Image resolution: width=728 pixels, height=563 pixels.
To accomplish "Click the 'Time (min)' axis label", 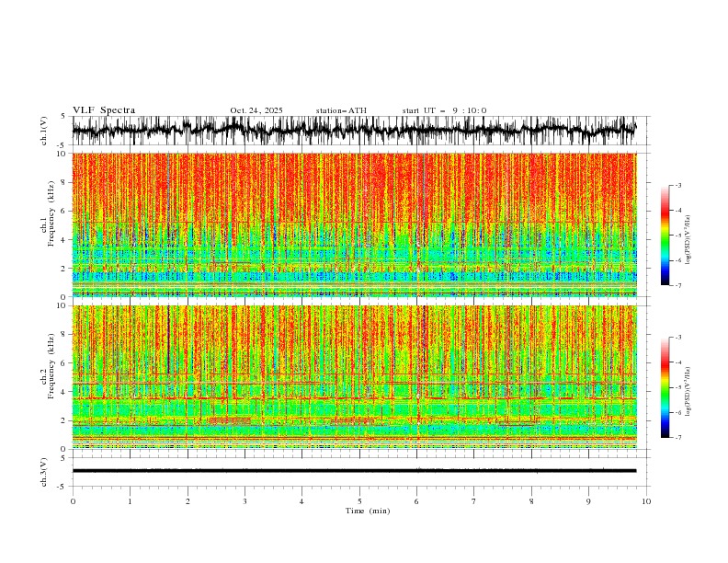I will point(368,511).
